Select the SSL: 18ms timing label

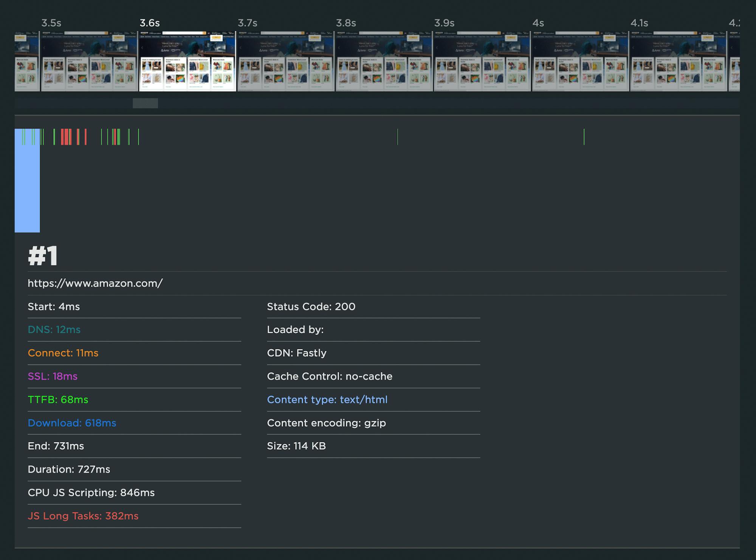tap(53, 376)
